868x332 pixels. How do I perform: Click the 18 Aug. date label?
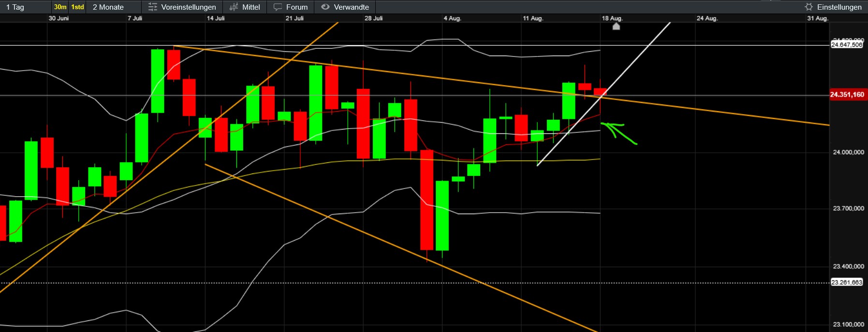coord(612,18)
